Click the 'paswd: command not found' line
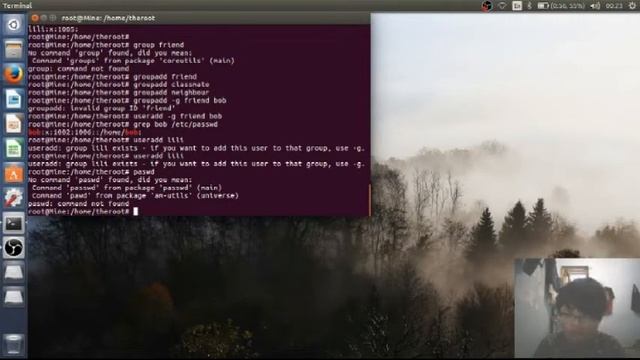Screen dimensions: 640x360 click(79, 204)
